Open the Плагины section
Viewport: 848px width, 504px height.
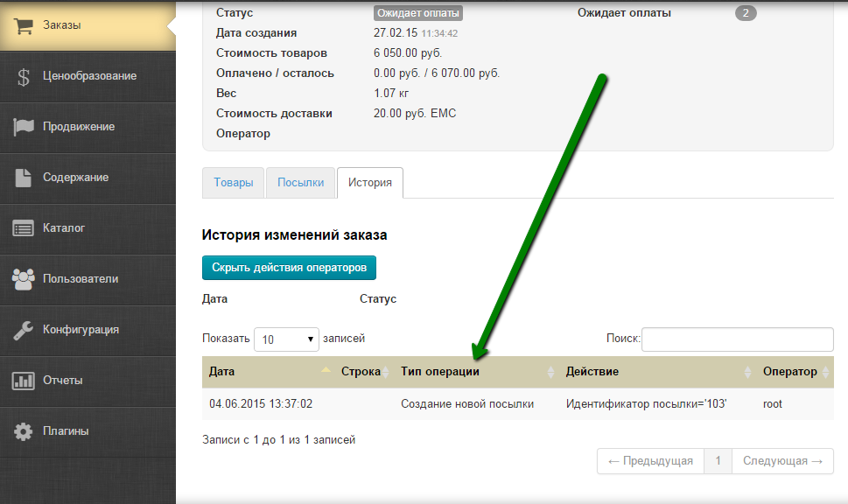(88, 431)
